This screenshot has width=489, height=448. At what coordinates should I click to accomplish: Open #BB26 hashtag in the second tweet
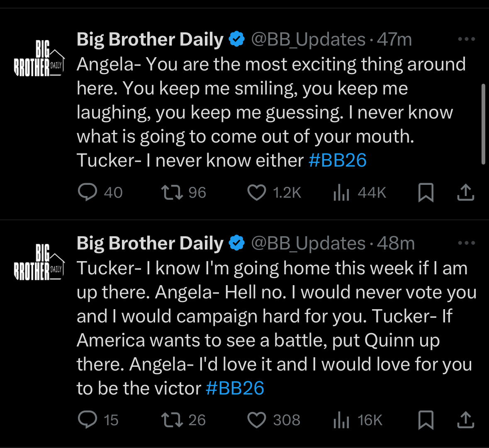235,388
